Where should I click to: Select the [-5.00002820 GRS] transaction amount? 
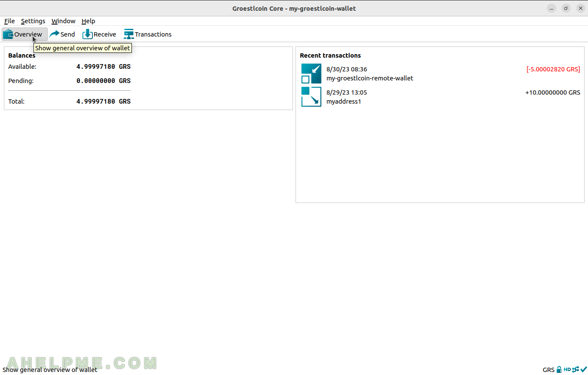553,69
